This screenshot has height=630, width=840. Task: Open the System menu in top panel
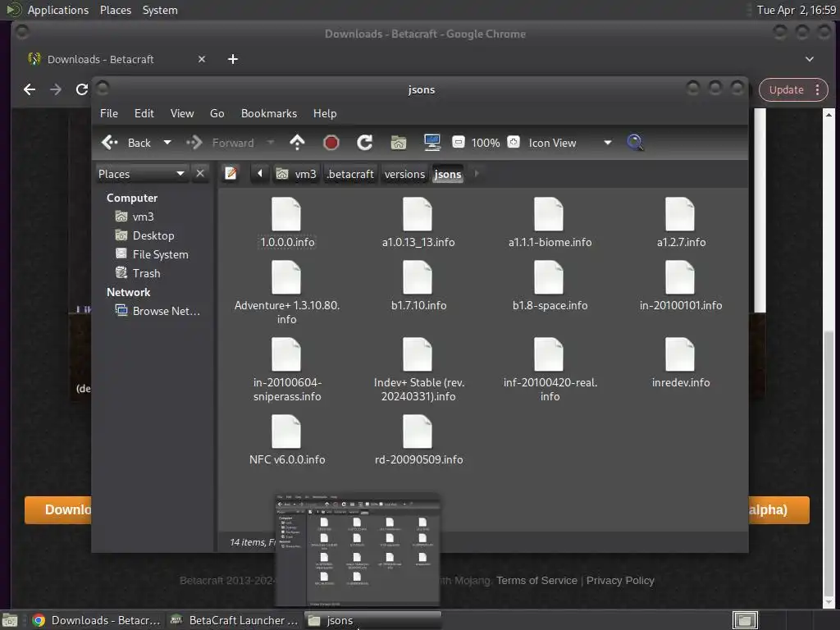(160, 10)
